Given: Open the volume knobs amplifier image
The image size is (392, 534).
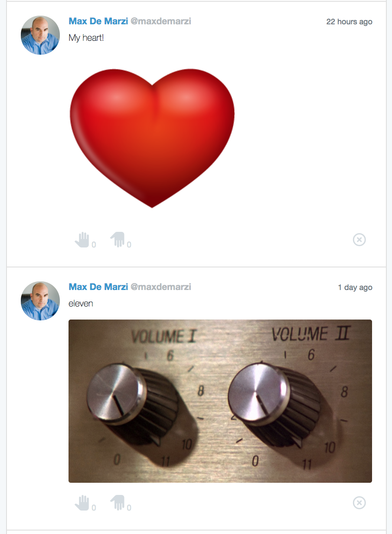Looking at the screenshot, I should pyautogui.click(x=220, y=401).
